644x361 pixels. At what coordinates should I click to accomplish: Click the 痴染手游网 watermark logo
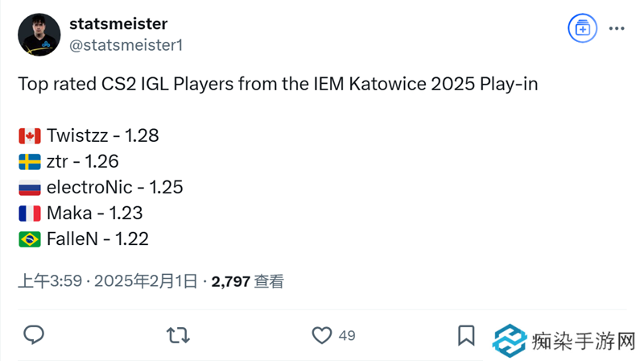point(563,340)
